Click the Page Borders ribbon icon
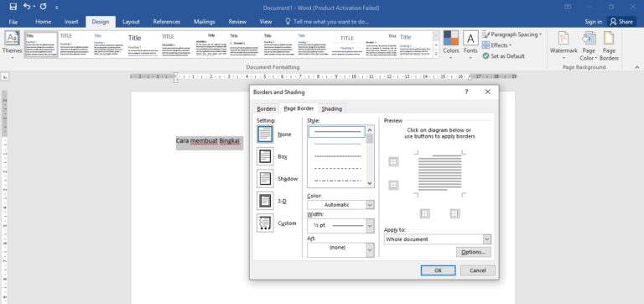The width and height of the screenshot is (644, 304). [x=609, y=45]
